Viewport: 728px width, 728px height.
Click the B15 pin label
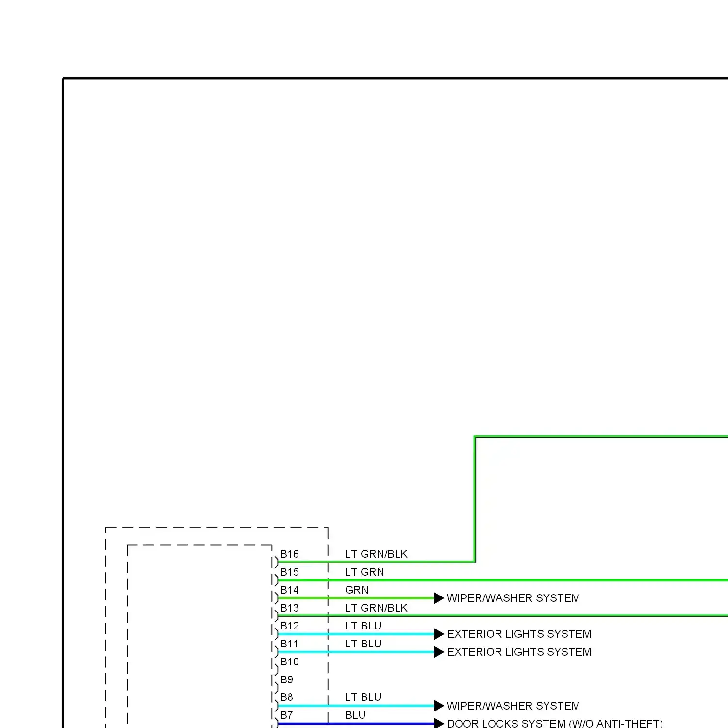pos(289,572)
